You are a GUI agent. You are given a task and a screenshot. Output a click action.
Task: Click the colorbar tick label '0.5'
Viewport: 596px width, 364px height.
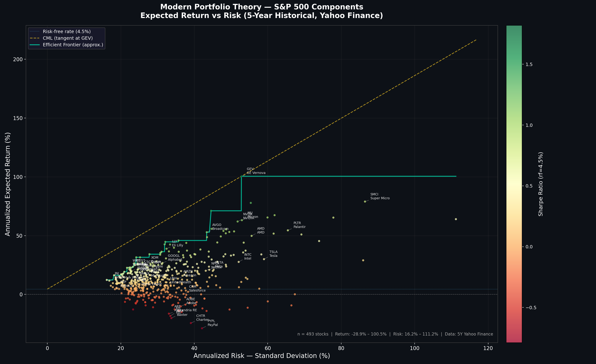(x=529, y=186)
